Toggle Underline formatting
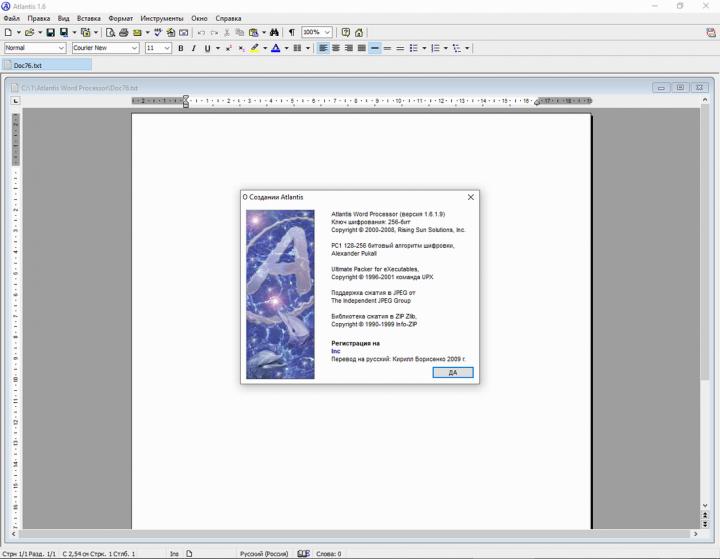 [x=207, y=48]
